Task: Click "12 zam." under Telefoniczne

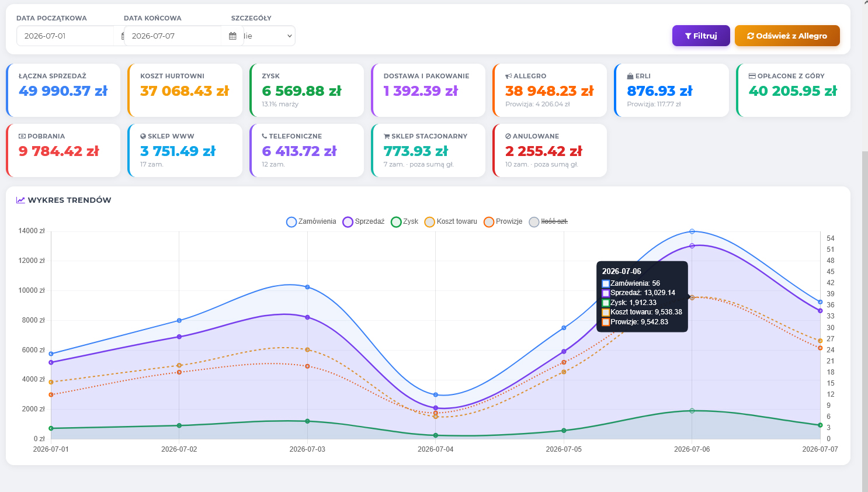Action: pyautogui.click(x=273, y=164)
